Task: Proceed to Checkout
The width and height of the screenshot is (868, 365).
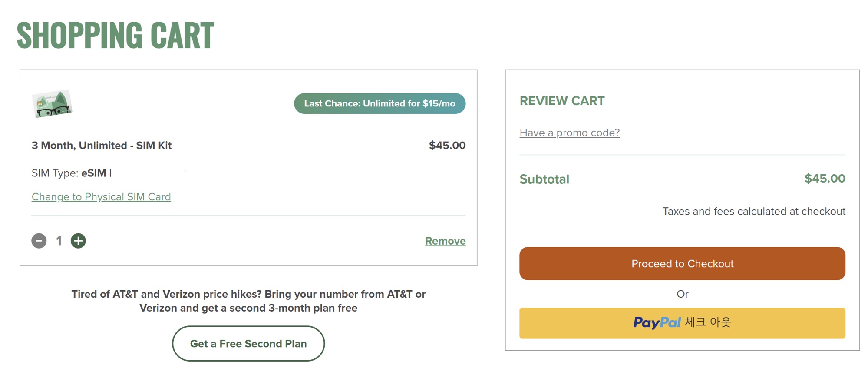Action: pyautogui.click(x=682, y=264)
